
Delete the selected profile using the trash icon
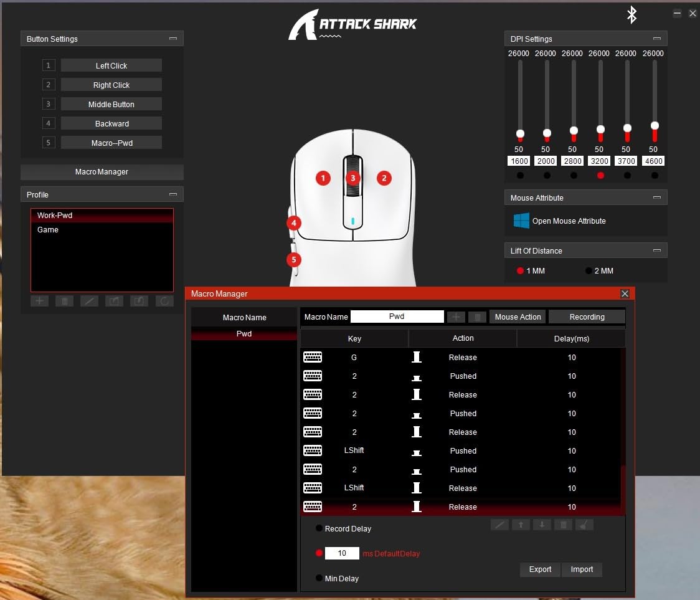click(x=64, y=301)
